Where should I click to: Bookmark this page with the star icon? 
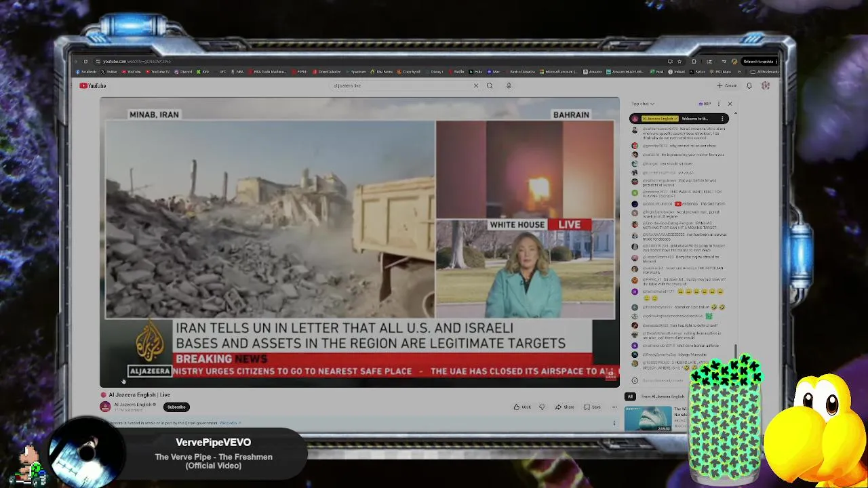coord(679,62)
